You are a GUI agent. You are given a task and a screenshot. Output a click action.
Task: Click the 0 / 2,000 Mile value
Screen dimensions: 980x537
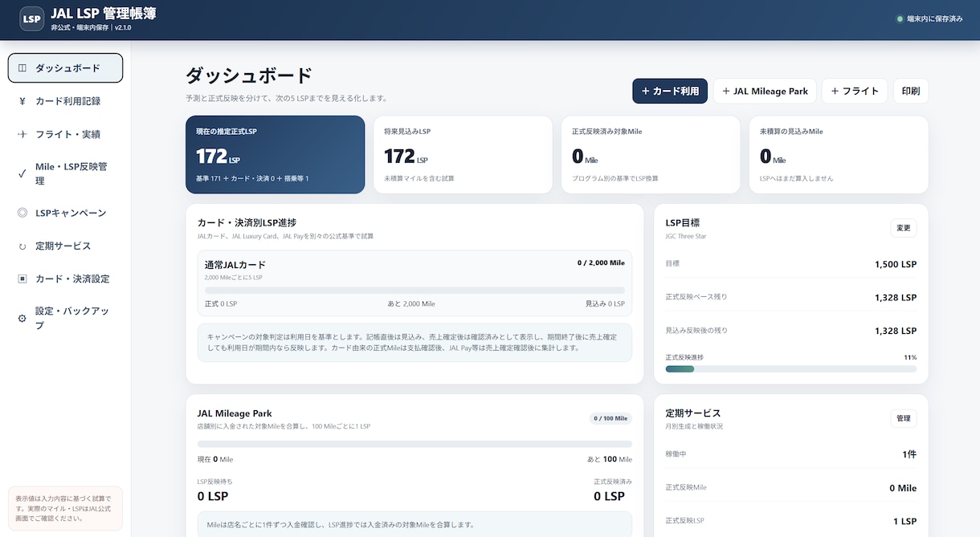click(601, 262)
